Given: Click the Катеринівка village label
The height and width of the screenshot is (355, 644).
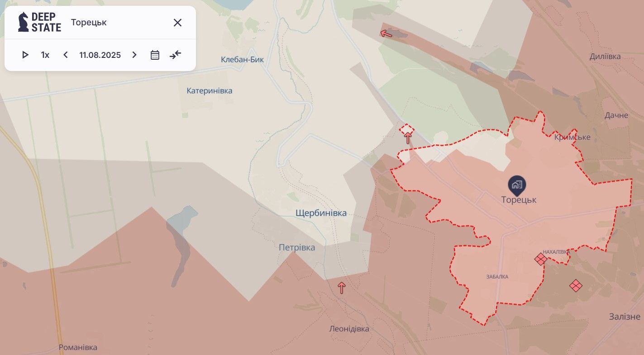Looking at the screenshot, I should coord(210,91).
